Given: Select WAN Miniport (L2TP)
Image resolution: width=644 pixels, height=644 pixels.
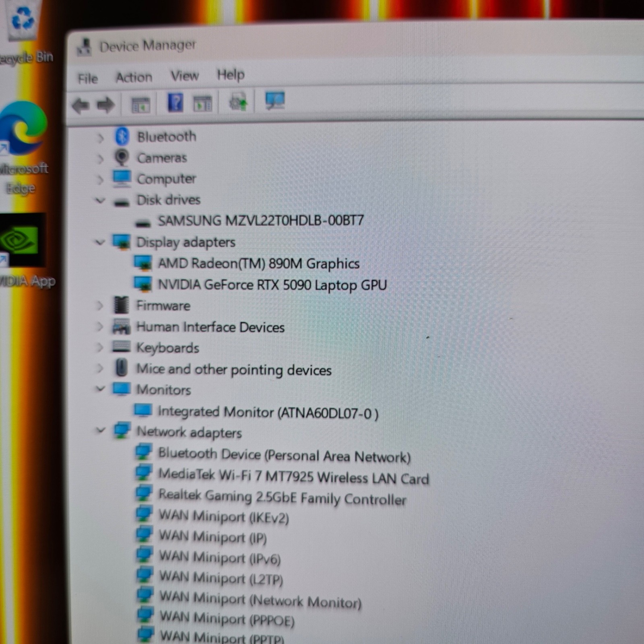Looking at the screenshot, I should (x=221, y=578).
